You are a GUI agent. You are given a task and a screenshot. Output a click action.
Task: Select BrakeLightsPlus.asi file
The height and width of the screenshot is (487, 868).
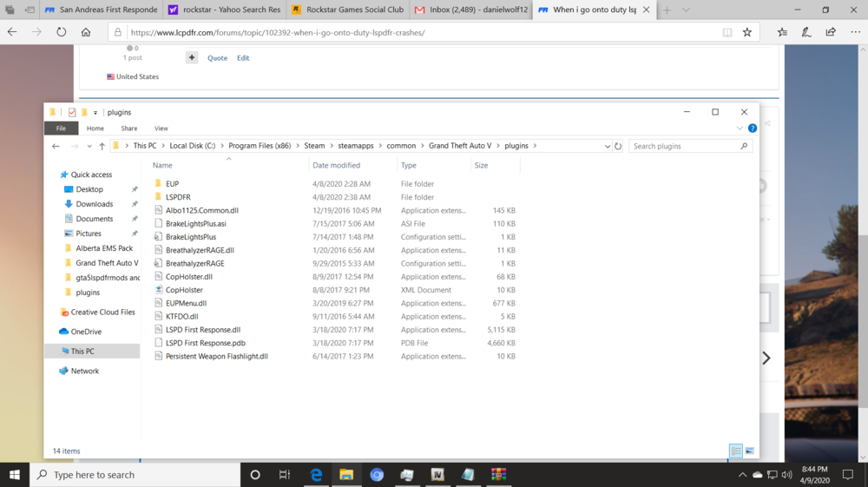196,224
